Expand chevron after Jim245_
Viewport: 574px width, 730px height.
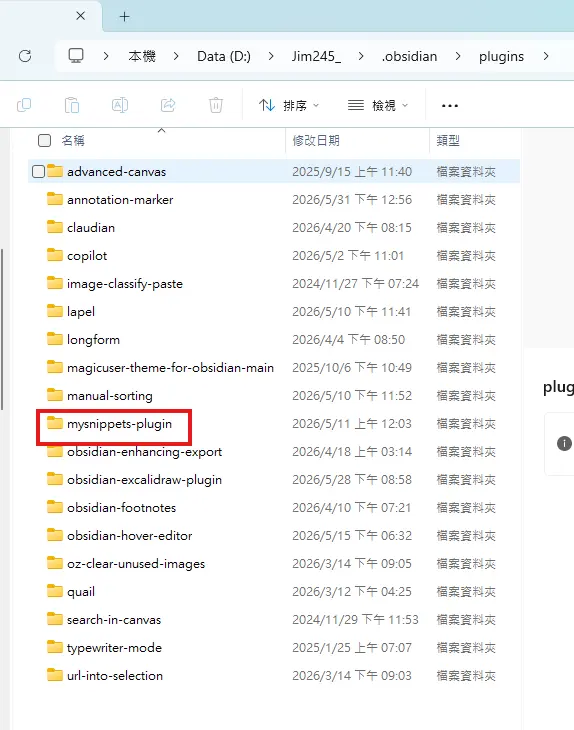point(361,56)
